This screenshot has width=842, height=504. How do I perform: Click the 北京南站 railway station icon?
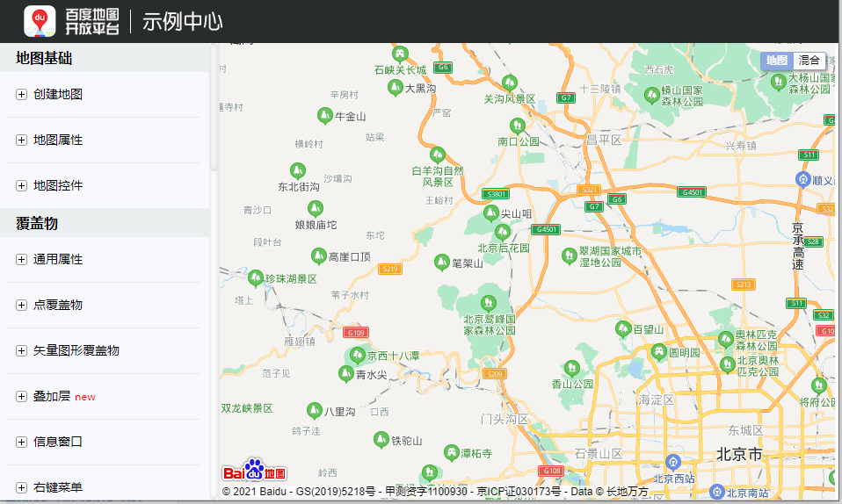pos(717,491)
